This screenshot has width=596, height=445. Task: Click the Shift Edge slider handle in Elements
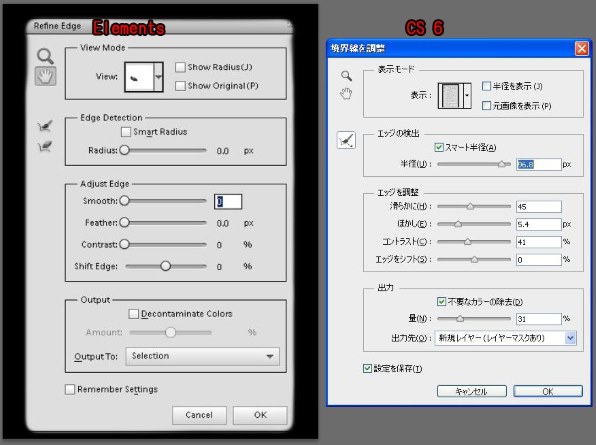165,266
